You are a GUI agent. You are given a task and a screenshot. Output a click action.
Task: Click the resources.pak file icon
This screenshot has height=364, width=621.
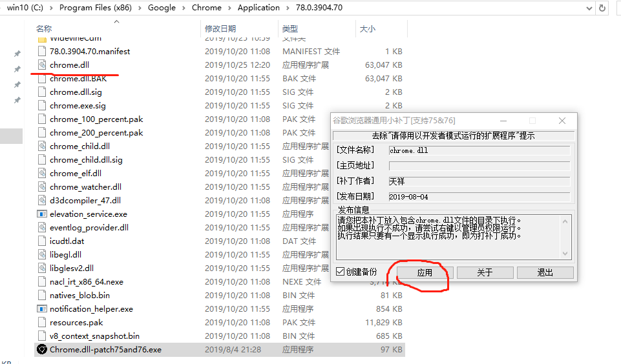click(x=42, y=322)
